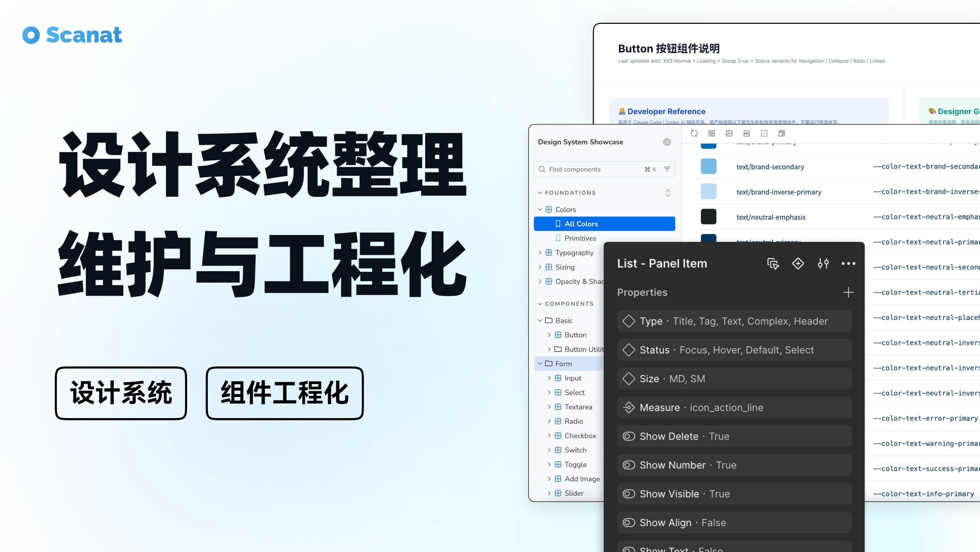980x552 pixels.
Task: Click the dashed selection frame icon
Action: [764, 133]
